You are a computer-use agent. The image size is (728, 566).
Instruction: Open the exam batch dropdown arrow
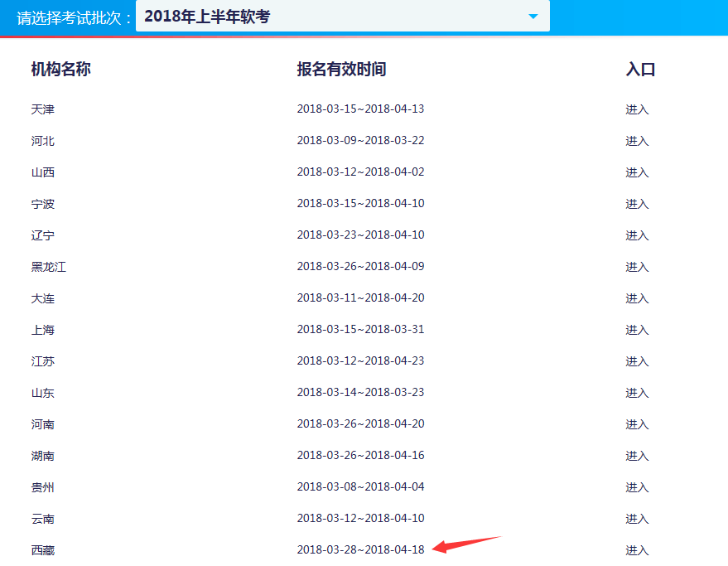pyautogui.click(x=534, y=16)
